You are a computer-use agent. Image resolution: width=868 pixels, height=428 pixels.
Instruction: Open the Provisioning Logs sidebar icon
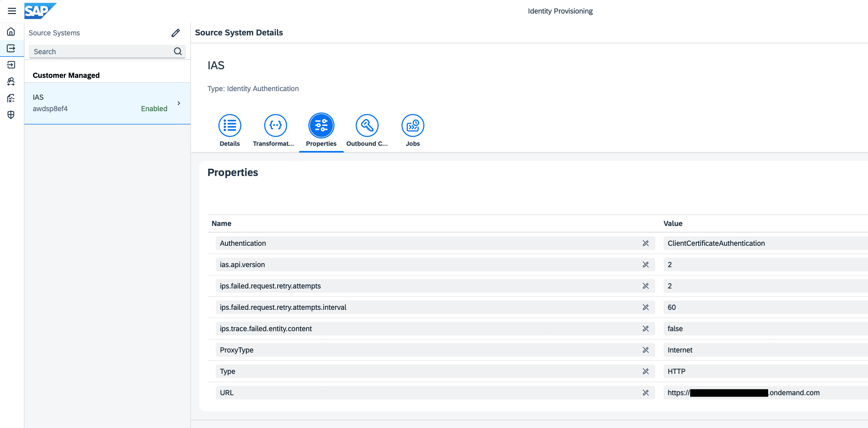coord(11,98)
